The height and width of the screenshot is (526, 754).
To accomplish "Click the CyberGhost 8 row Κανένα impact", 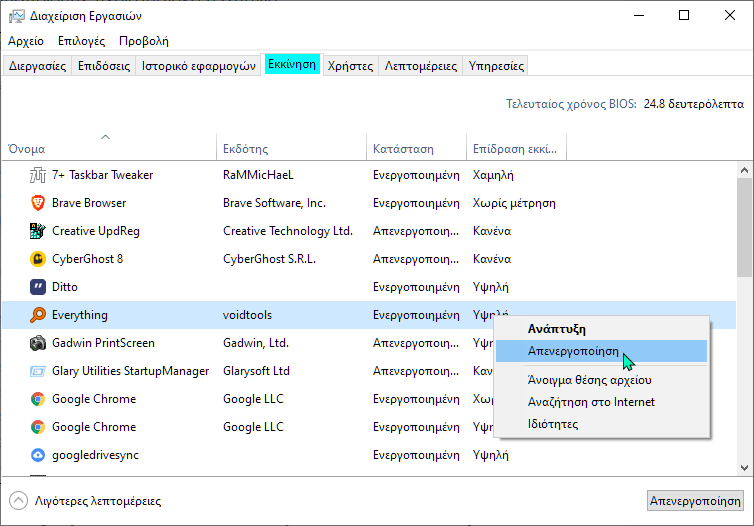I will (x=491, y=259).
